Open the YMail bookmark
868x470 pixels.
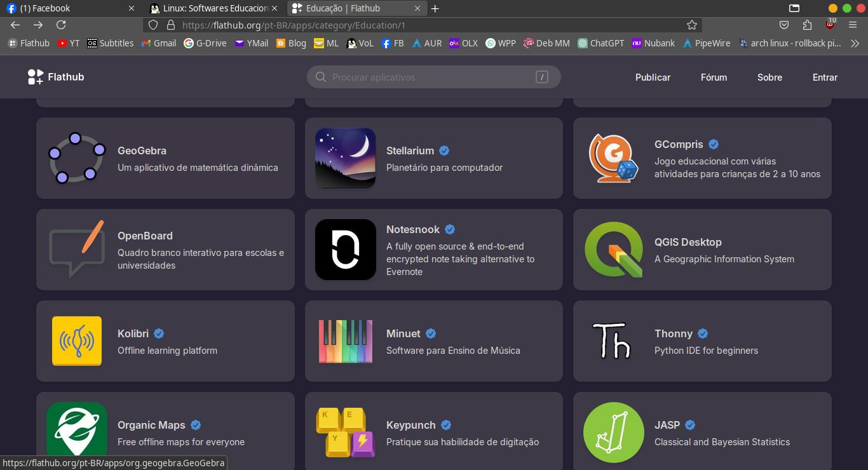pyautogui.click(x=251, y=43)
